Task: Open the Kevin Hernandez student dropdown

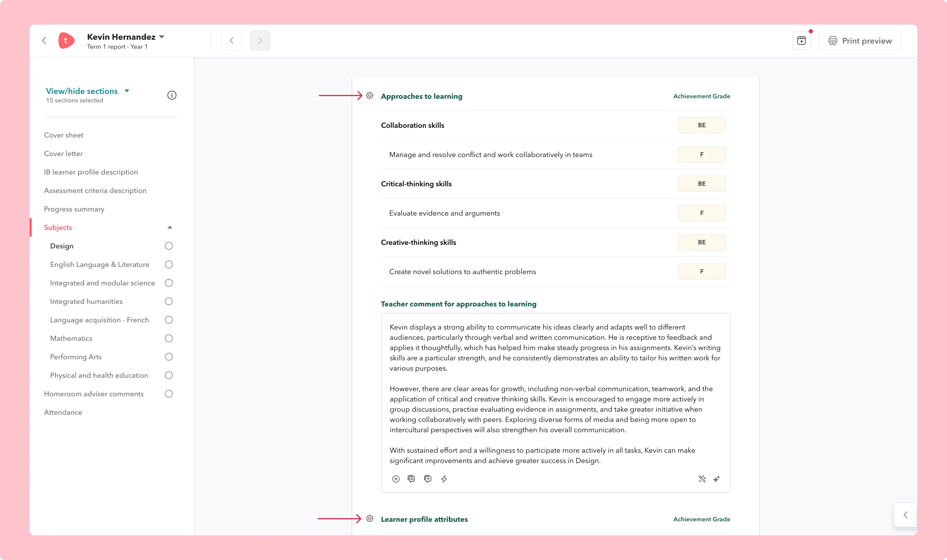Action: pyautogui.click(x=162, y=37)
